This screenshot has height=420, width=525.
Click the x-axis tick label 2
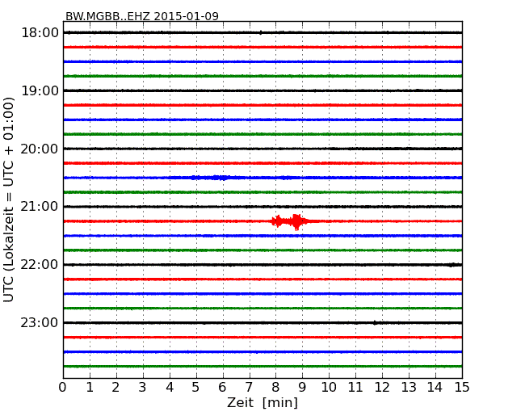click(x=115, y=388)
